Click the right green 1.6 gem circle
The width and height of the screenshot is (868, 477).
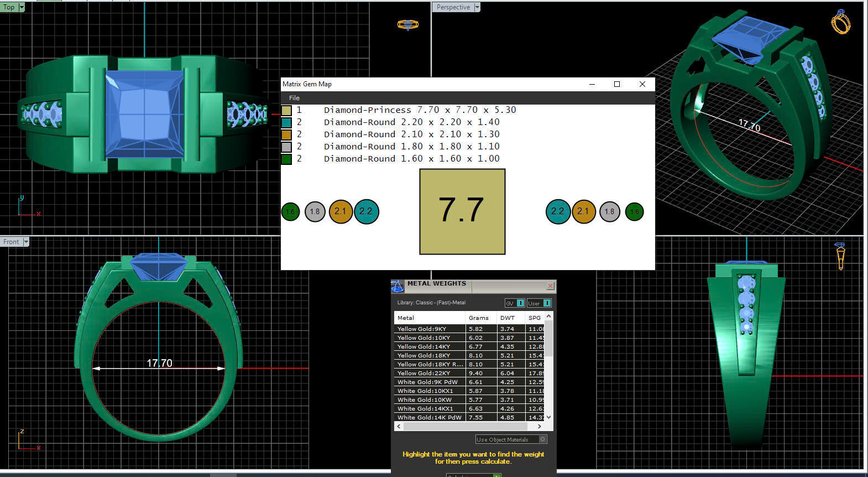[x=634, y=211]
